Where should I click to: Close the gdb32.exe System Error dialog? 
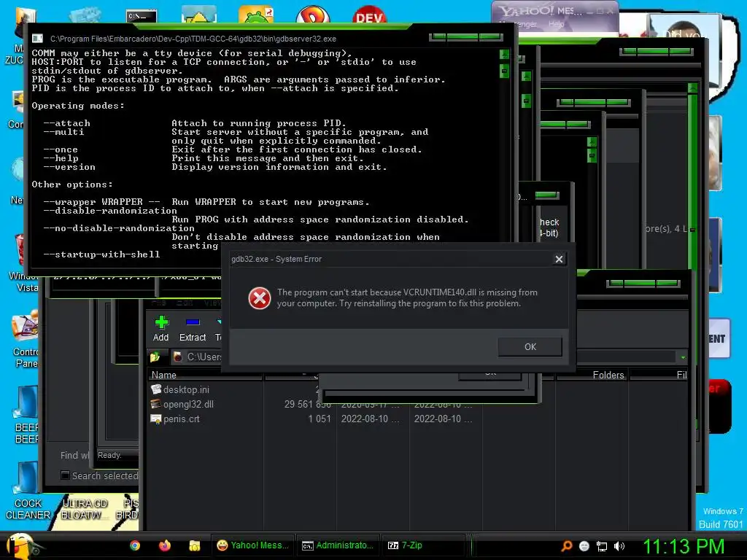pyautogui.click(x=559, y=259)
